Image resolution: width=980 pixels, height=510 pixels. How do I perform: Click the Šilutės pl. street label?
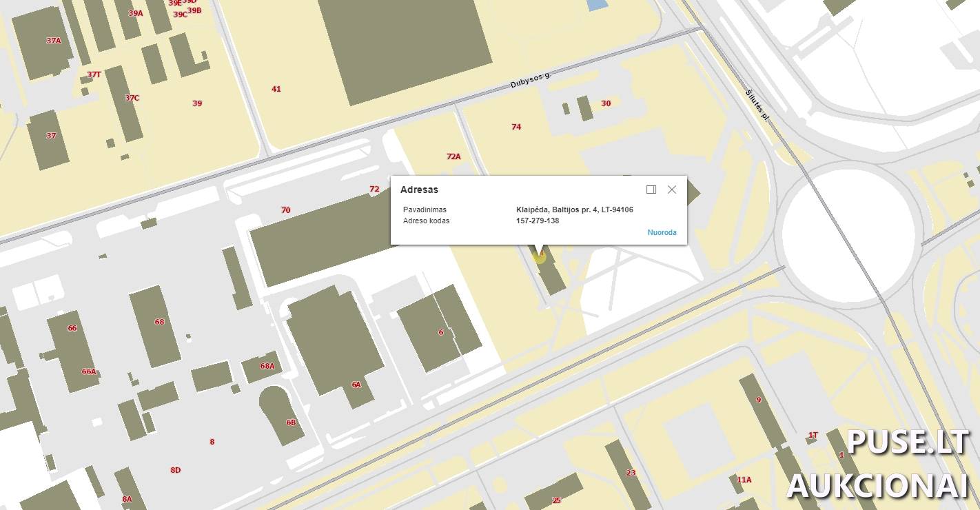tap(757, 105)
